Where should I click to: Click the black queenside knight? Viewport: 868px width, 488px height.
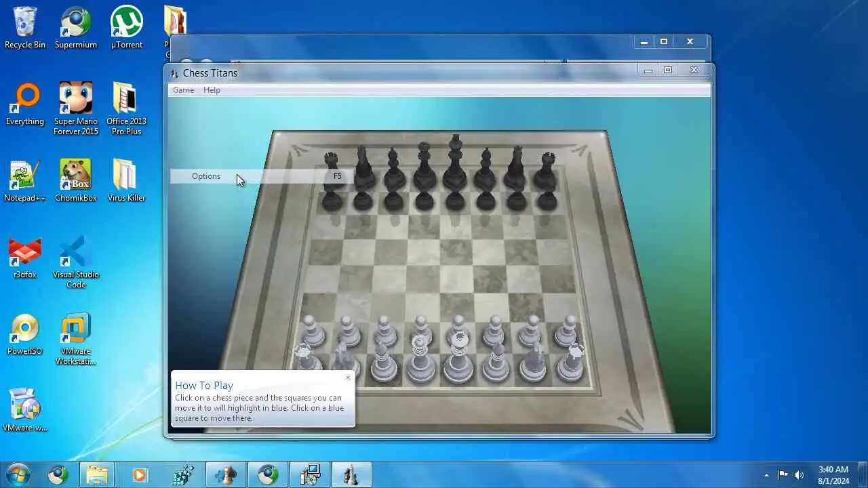363,168
